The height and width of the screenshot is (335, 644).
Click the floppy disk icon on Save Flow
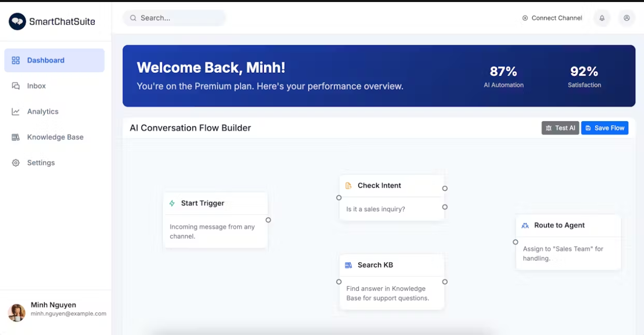click(x=589, y=128)
